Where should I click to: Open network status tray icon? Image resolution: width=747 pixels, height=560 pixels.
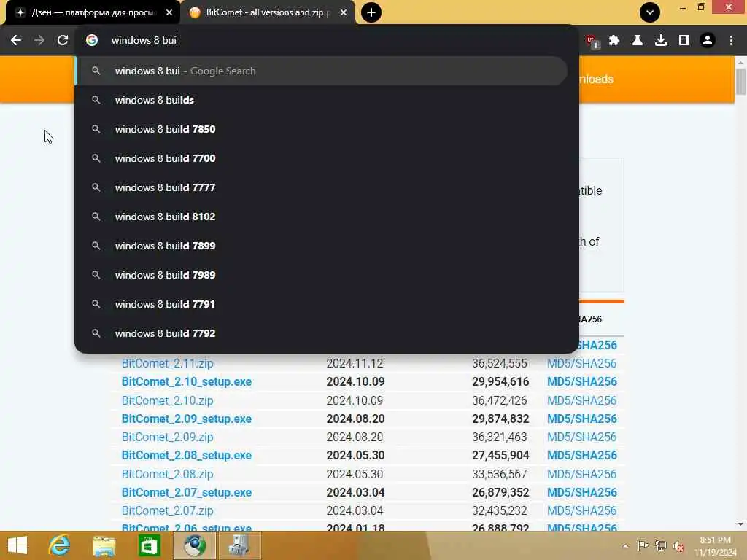pos(660,545)
